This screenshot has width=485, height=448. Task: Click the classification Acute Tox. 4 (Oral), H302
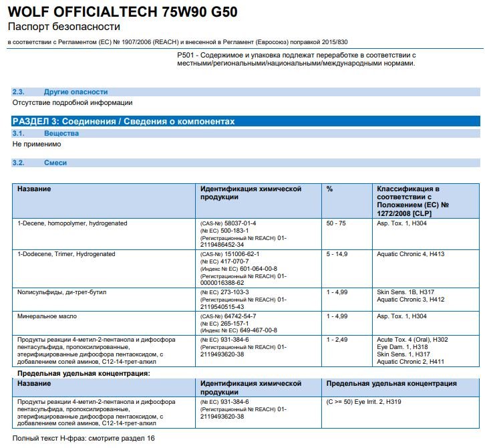pyautogui.click(x=412, y=340)
